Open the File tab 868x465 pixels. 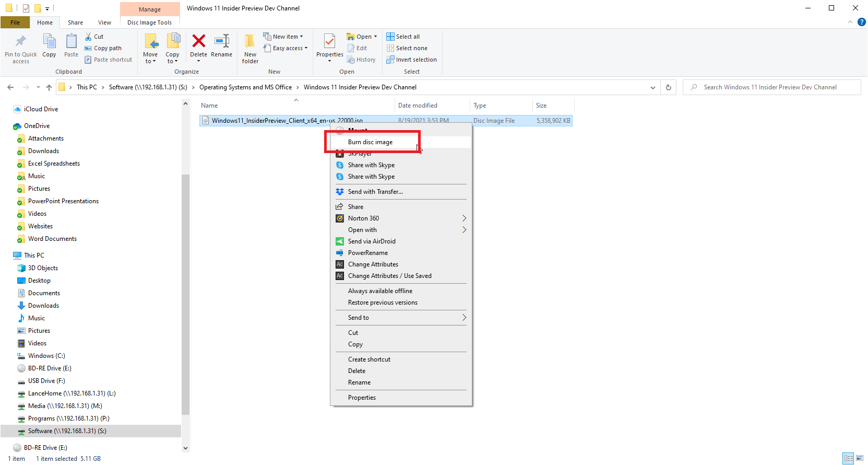(15, 22)
